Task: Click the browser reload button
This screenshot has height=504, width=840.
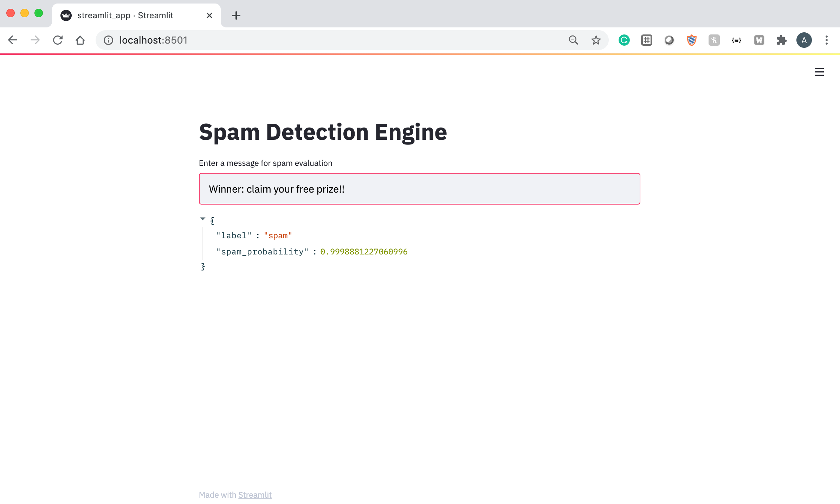Action: (x=58, y=40)
